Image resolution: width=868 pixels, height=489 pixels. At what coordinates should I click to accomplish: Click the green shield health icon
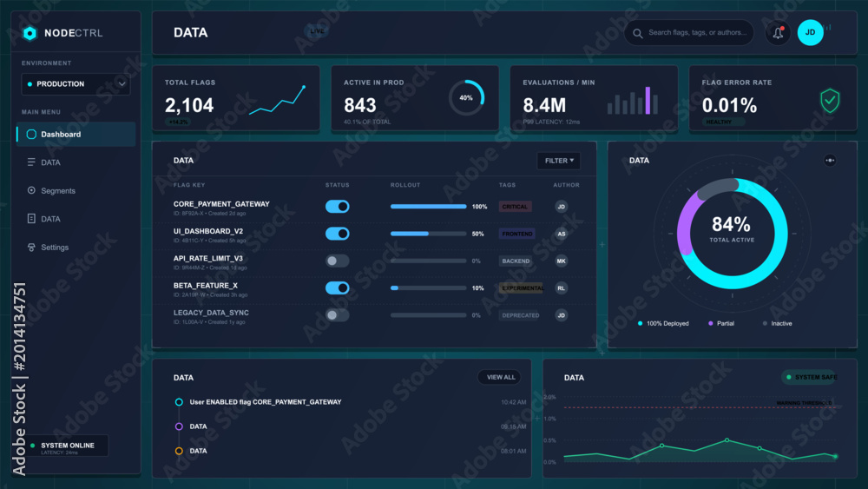coord(829,101)
